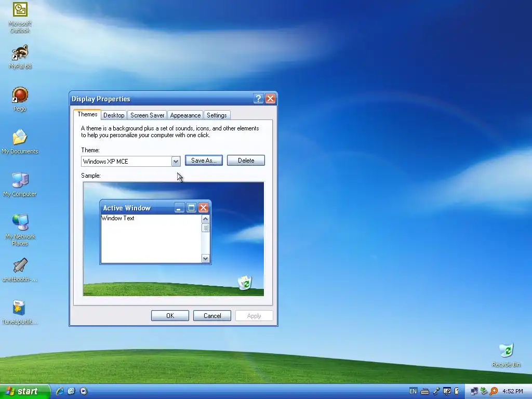Click the Delete theme button
Image resolution: width=532 pixels, height=399 pixels.
tap(246, 161)
